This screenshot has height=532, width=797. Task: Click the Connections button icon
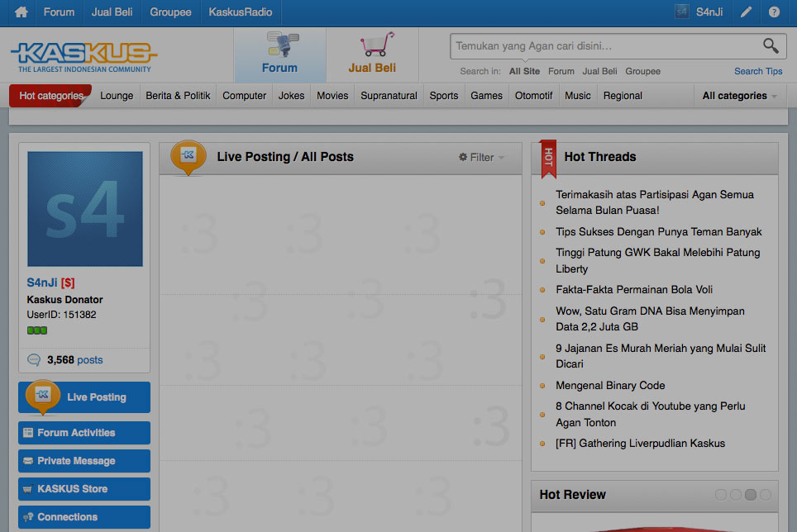click(28, 517)
